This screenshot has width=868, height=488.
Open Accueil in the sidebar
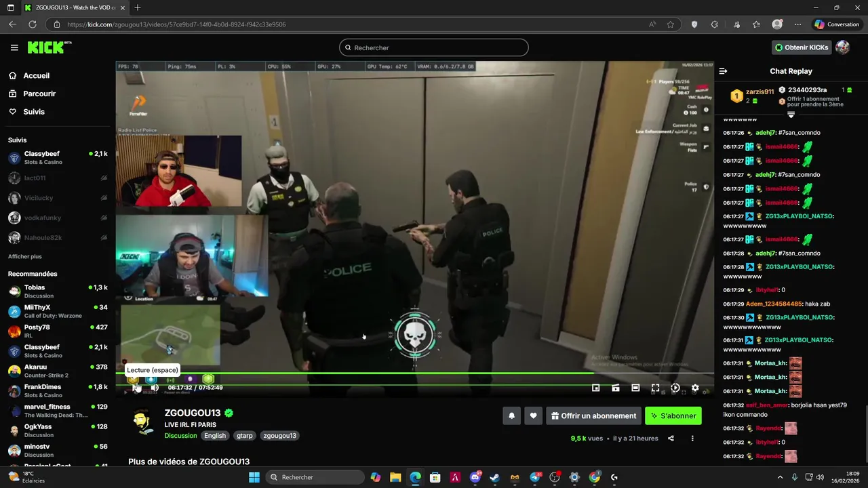37,76
